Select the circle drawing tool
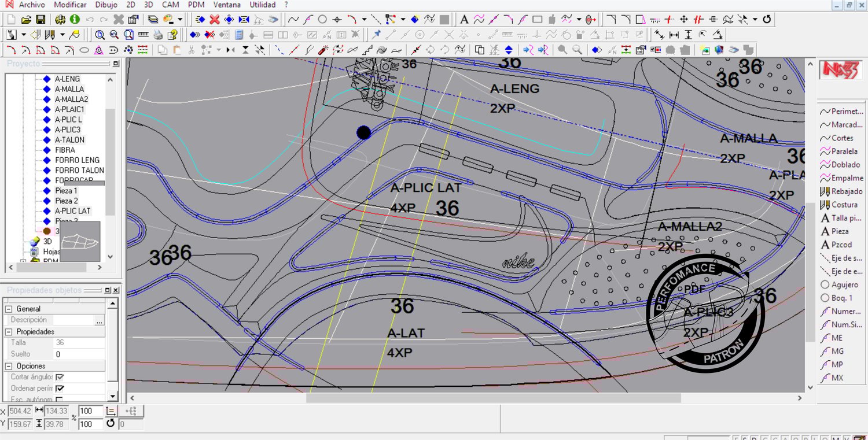Image resolution: width=868 pixels, height=440 pixels. pos(323,20)
